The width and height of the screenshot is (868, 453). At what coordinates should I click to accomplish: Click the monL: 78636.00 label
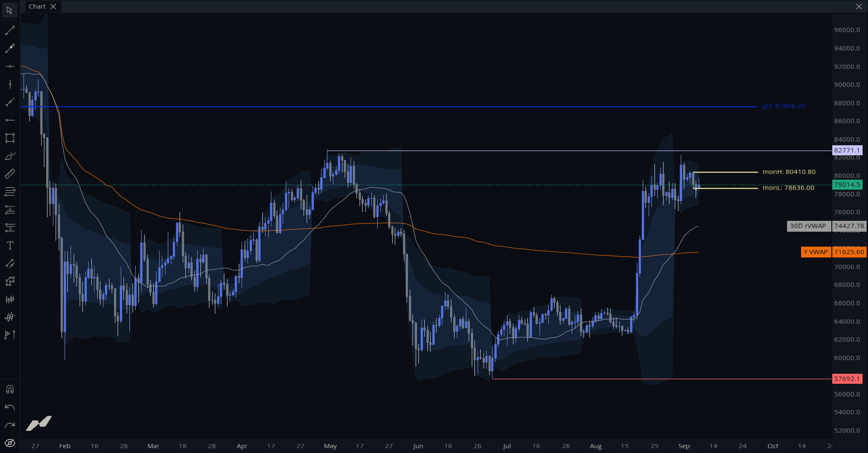tap(788, 188)
